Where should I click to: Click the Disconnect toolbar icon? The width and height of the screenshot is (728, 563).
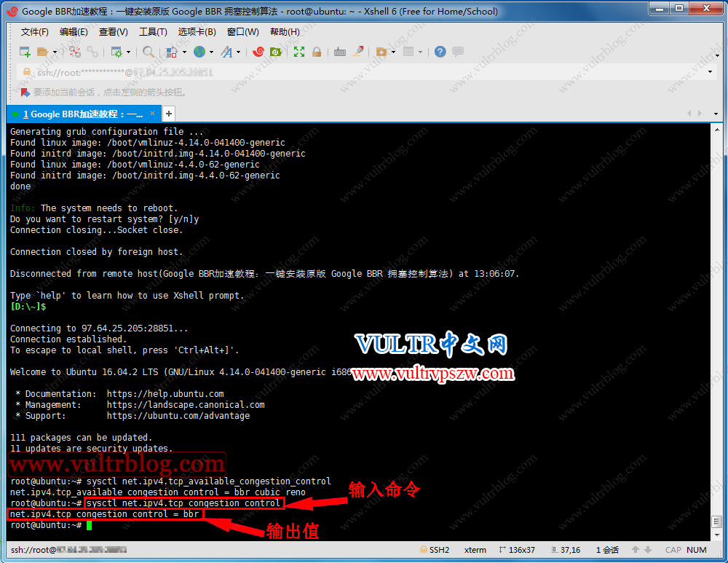click(75, 52)
